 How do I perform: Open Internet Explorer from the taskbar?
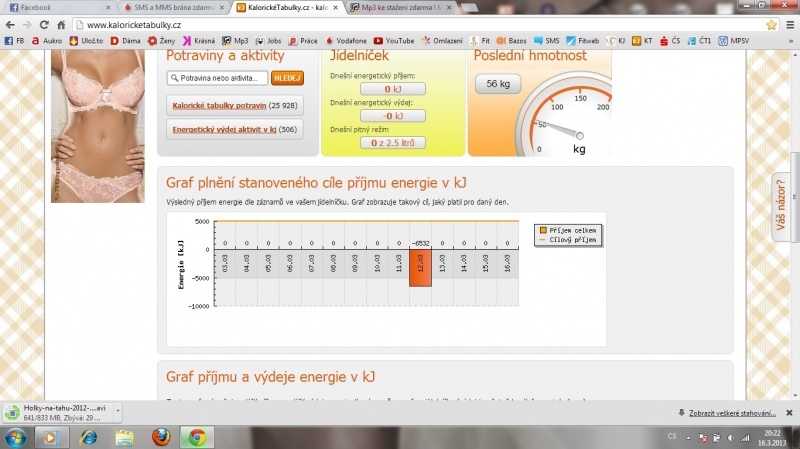(x=88, y=437)
